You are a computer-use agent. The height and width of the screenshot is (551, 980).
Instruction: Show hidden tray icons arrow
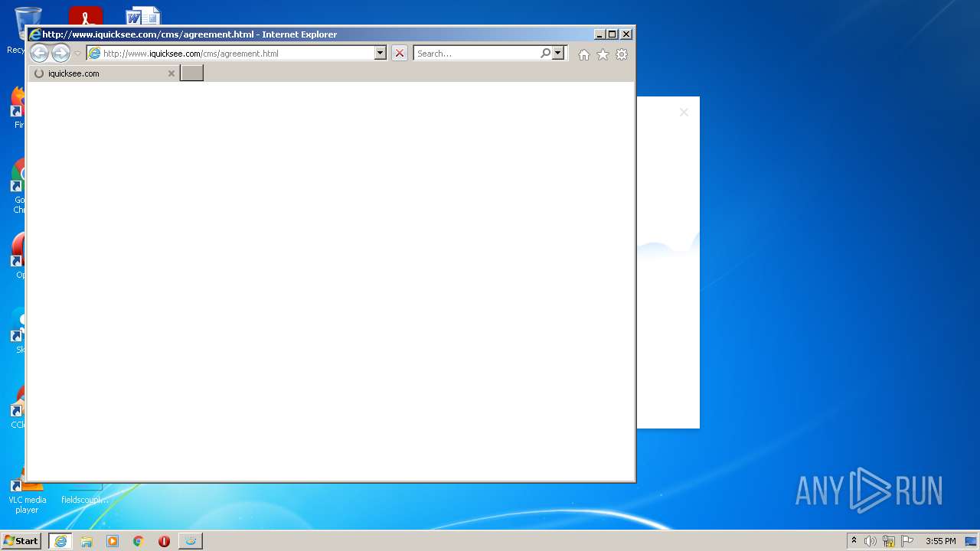(854, 541)
